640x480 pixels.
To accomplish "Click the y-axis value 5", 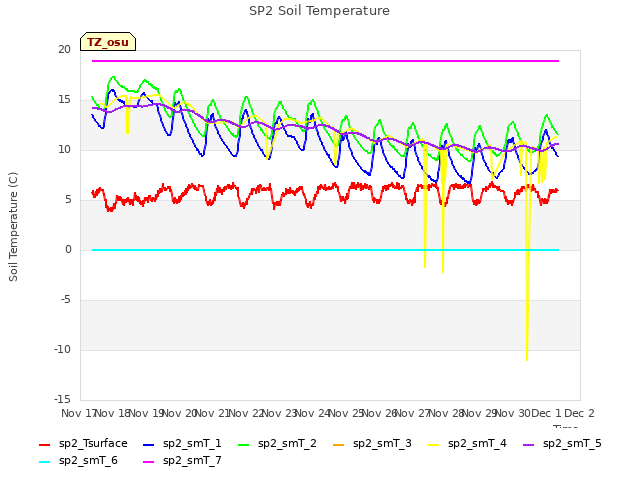I will pos(68,200).
